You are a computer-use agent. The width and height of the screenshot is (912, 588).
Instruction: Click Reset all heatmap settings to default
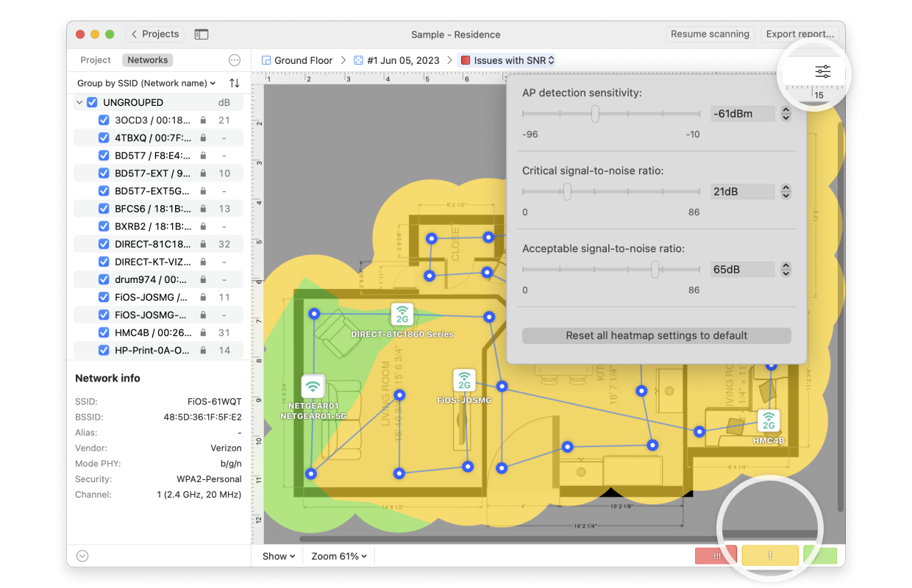click(x=656, y=335)
